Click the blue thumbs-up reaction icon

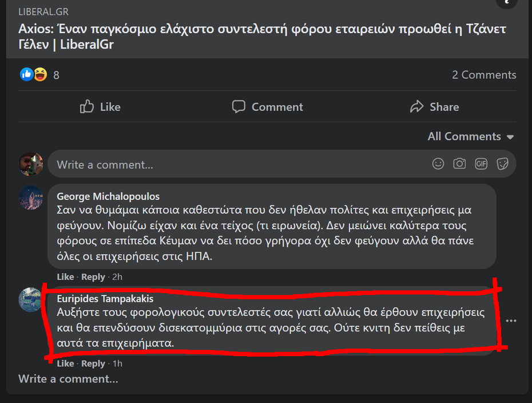pyautogui.click(x=26, y=74)
